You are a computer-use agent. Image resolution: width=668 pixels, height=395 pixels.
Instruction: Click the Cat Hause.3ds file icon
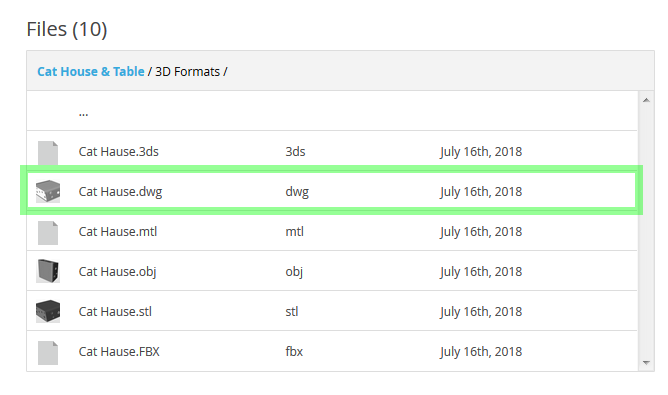point(48,153)
